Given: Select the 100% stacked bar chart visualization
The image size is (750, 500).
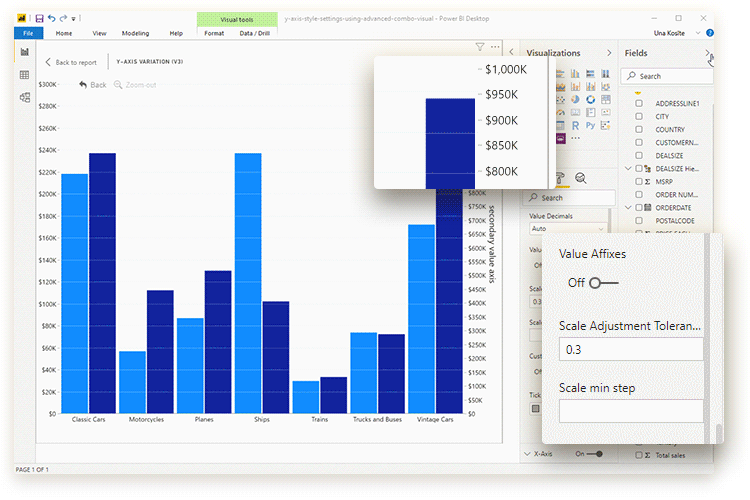Looking at the screenshot, I should 591,74.
